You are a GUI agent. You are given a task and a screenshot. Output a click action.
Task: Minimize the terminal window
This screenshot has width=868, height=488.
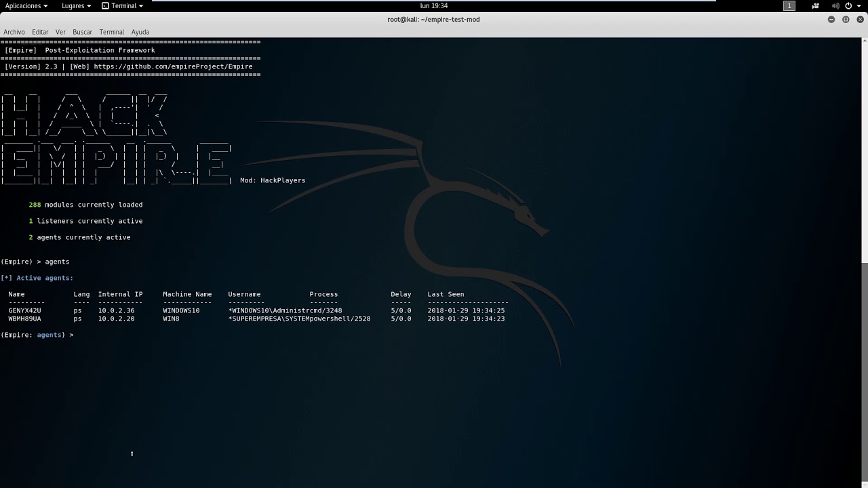click(831, 20)
